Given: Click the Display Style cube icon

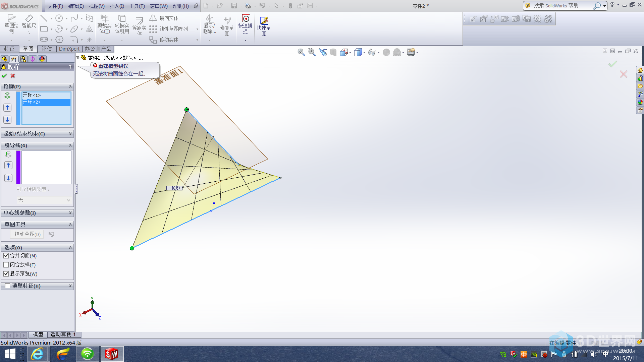Looking at the screenshot, I should pos(358,52).
